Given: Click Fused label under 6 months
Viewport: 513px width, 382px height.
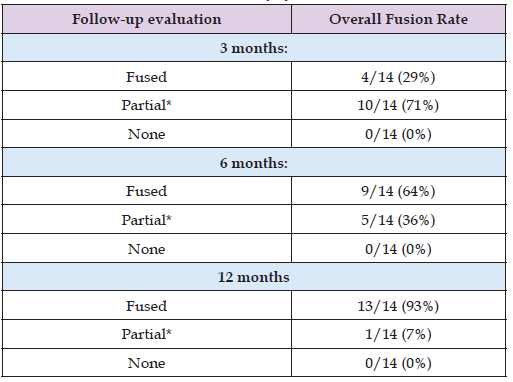Looking at the screenshot, I should [146, 191].
